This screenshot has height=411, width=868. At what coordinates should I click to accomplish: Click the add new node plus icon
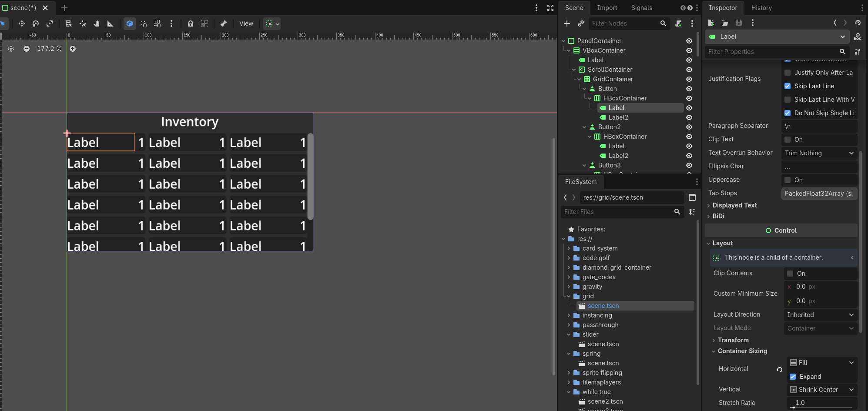(566, 23)
